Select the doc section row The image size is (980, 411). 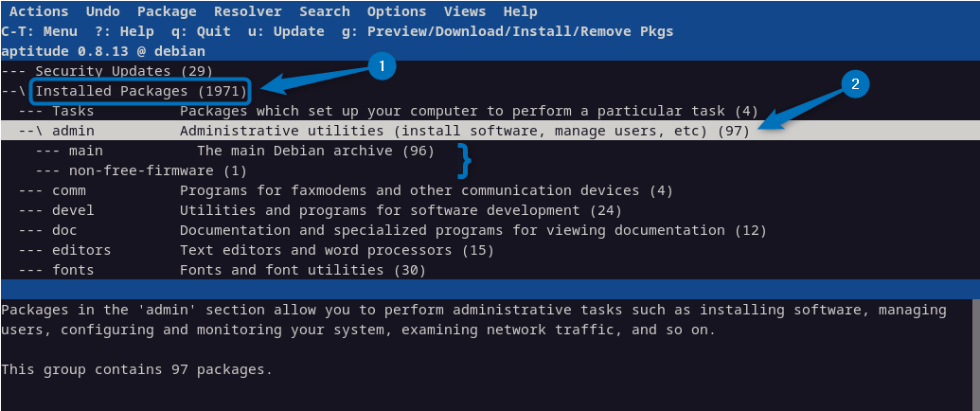click(x=64, y=230)
